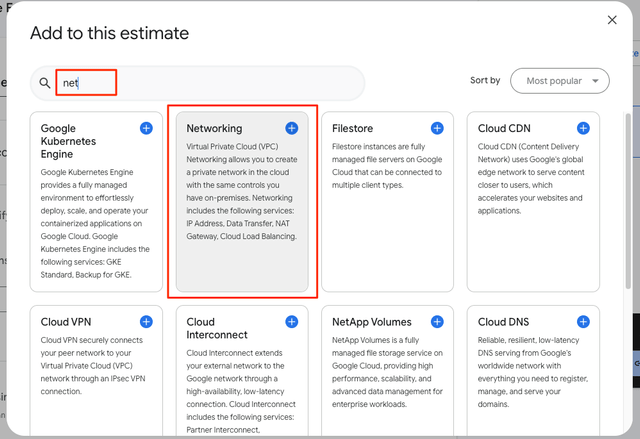Click the NetApp Volumes plus icon
Image resolution: width=640 pixels, height=439 pixels.
[437, 322]
